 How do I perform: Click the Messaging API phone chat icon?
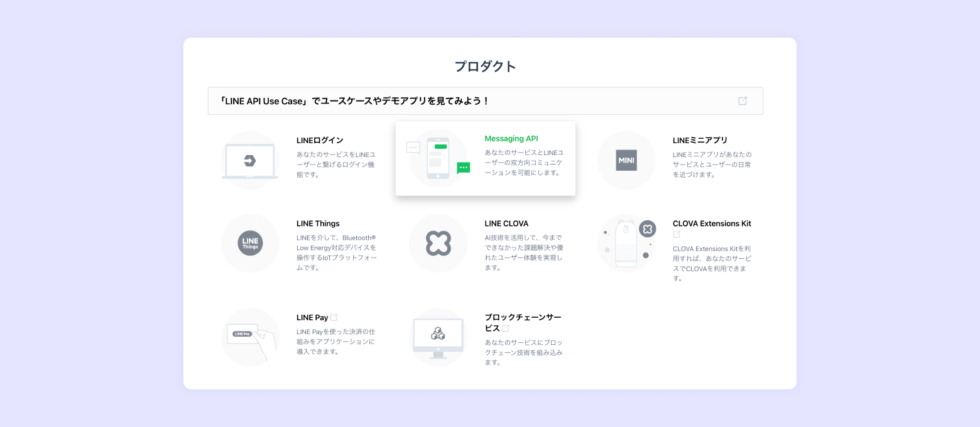438,158
